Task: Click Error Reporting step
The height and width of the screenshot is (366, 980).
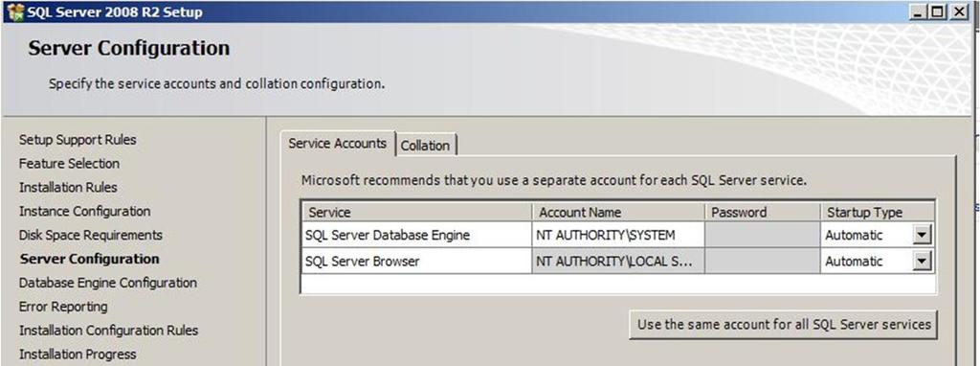Action: [x=63, y=307]
